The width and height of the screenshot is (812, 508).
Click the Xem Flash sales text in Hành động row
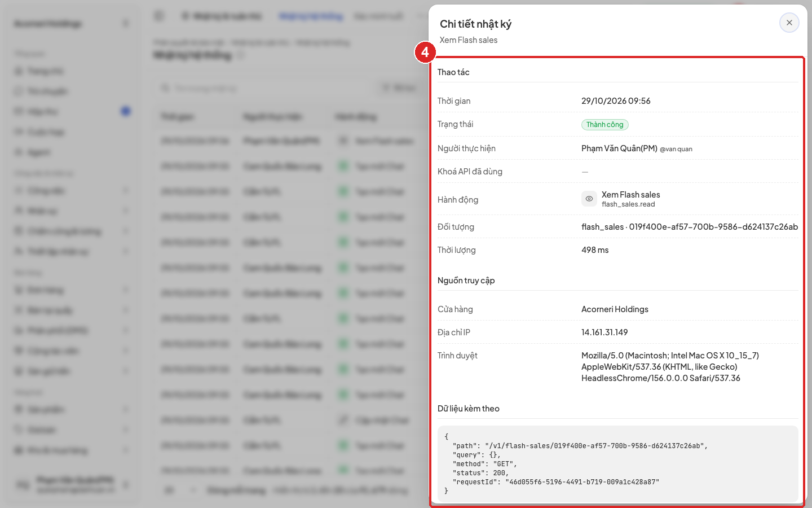point(630,195)
